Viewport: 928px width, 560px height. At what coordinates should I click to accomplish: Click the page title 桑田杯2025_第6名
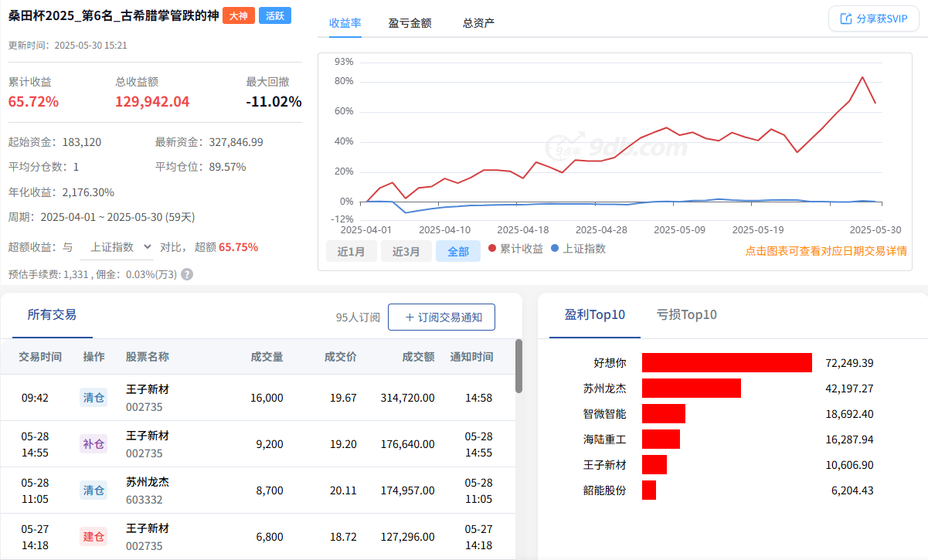(x=113, y=15)
